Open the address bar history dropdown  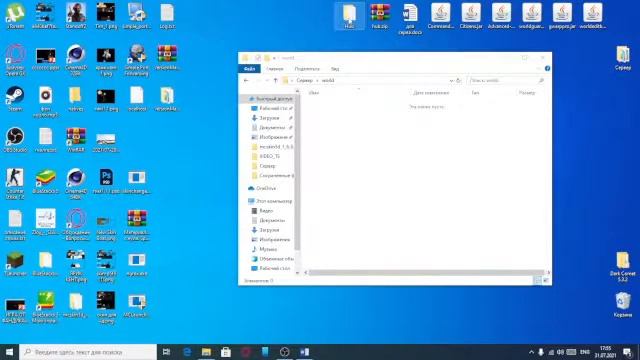click(x=451, y=80)
